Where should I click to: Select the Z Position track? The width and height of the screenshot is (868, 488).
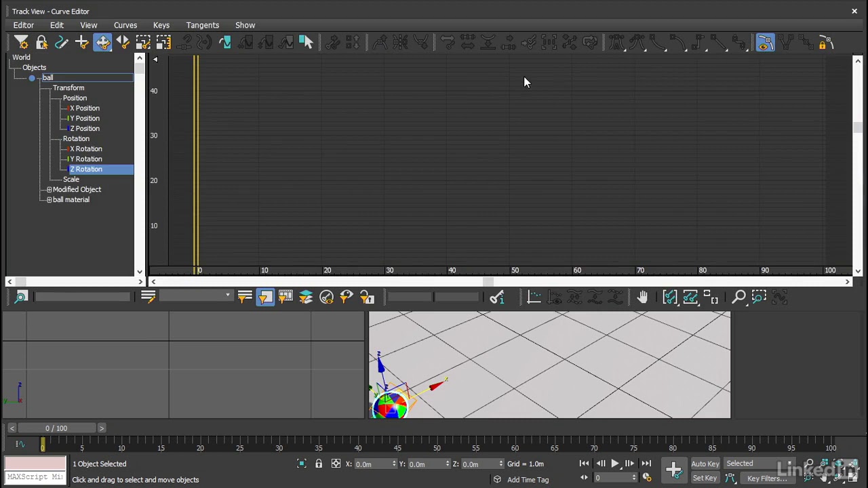click(85, 128)
